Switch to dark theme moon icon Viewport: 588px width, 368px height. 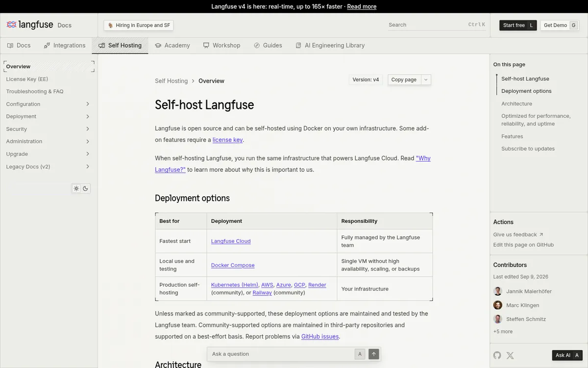[85, 188]
